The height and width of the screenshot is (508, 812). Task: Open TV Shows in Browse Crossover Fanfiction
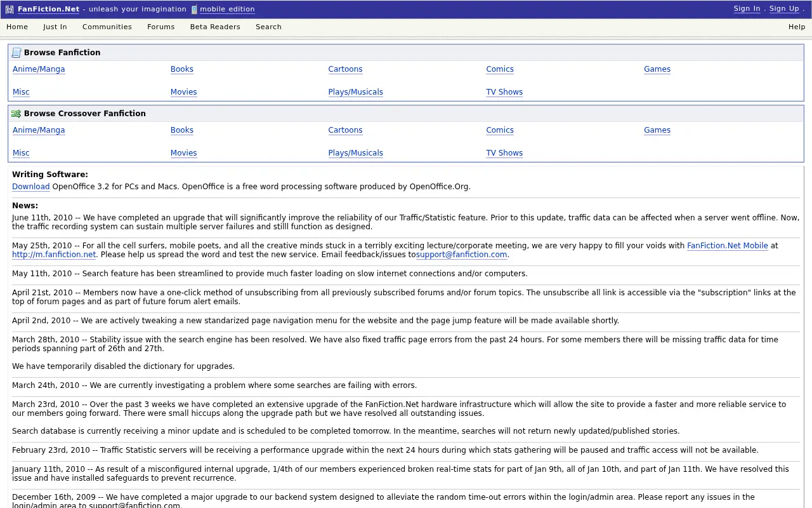[504, 153]
